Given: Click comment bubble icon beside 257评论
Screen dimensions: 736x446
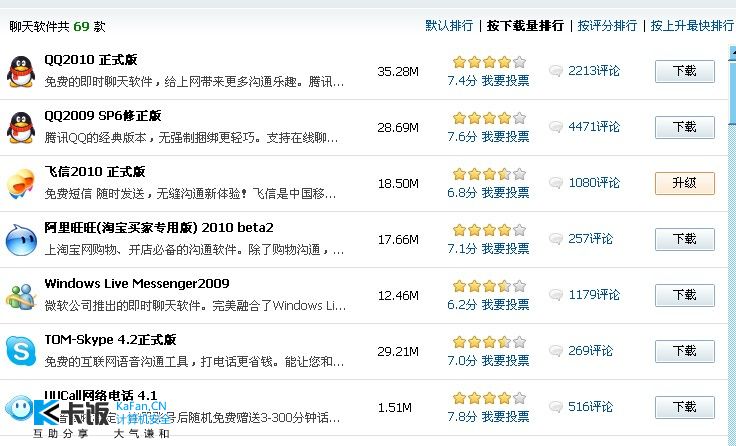Looking at the screenshot, I should coord(556,239).
